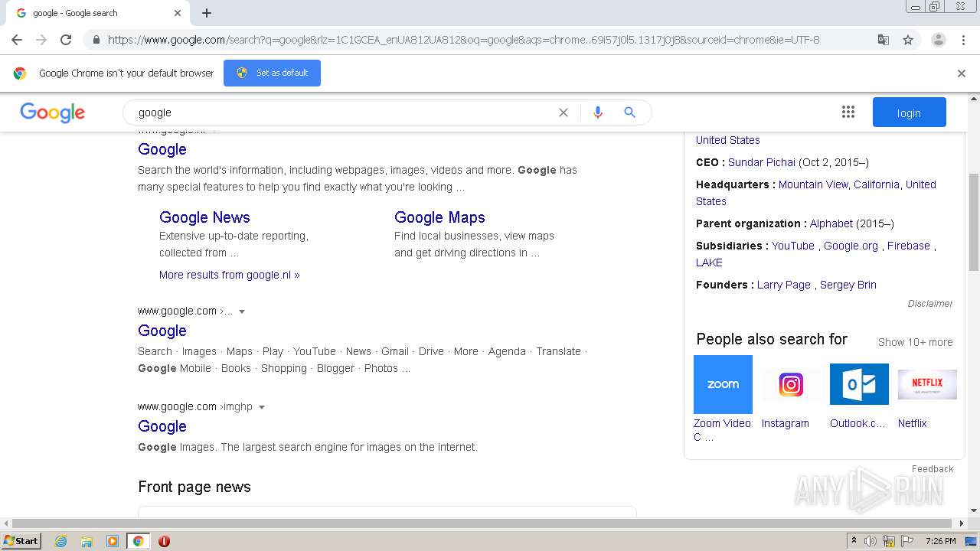Select the Netflix thumbnail
The height and width of the screenshot is (551, 980).
(x=927, y=384)
